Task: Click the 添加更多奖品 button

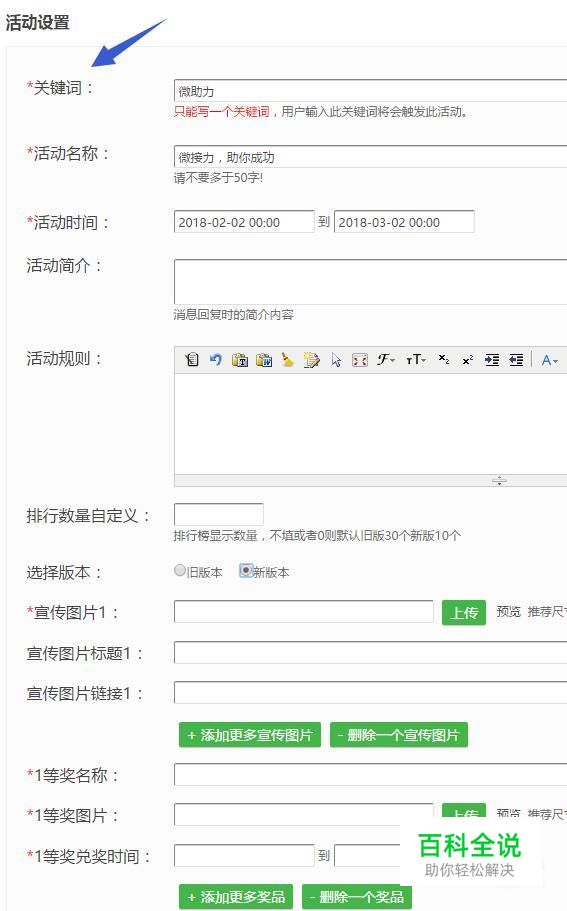Action: [236, 897]
